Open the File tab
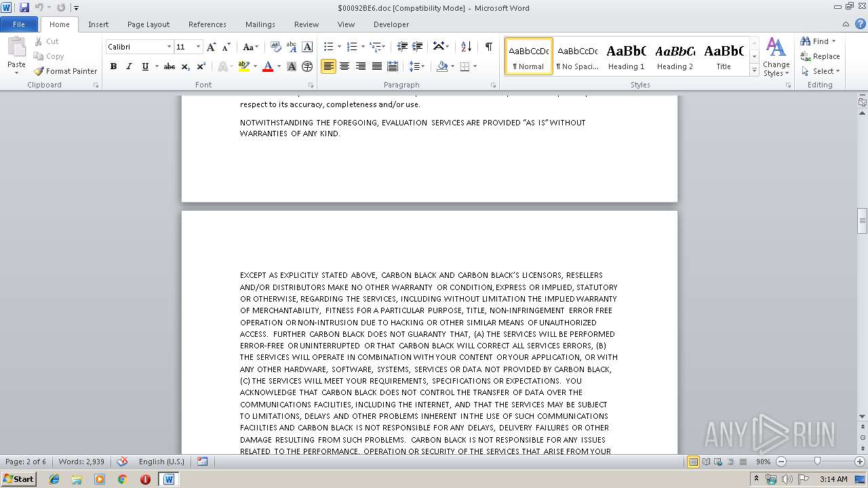 (19, 24)
